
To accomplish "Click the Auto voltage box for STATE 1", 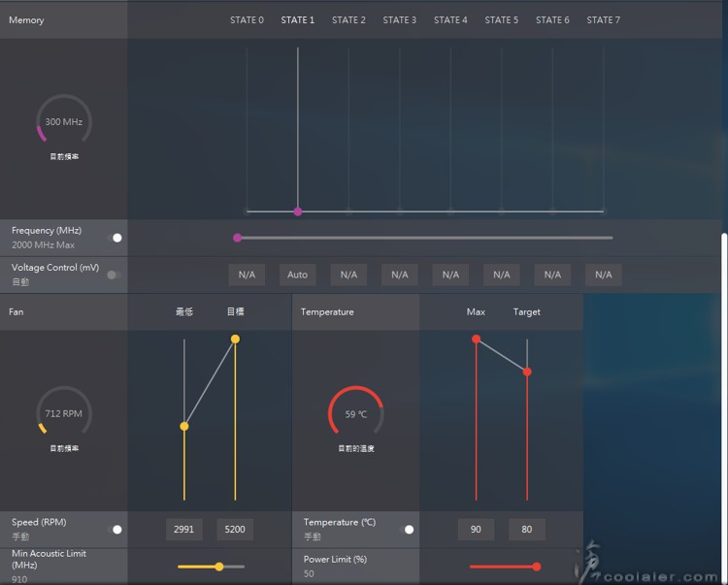I will (x=298, y=275).
